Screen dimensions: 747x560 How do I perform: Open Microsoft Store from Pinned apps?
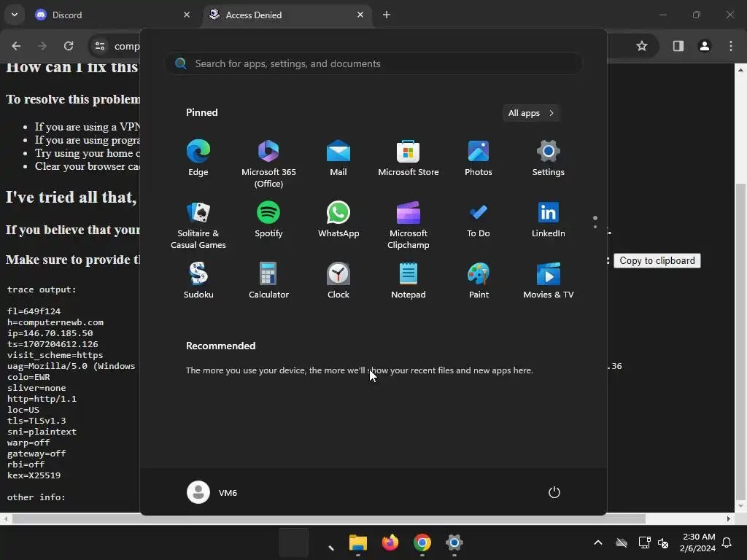pyautogui.click(x=409, y=159)
